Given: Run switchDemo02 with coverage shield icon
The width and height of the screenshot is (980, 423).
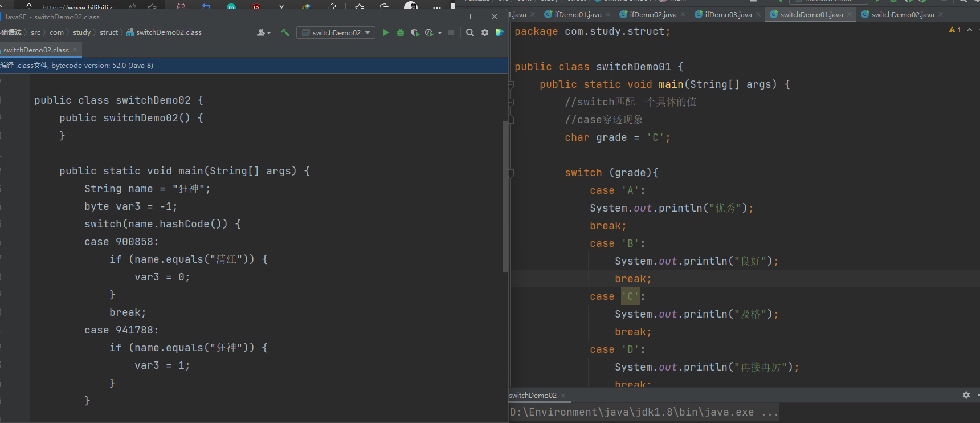Looking at the screenshot, I should click(x=415, y=32).
